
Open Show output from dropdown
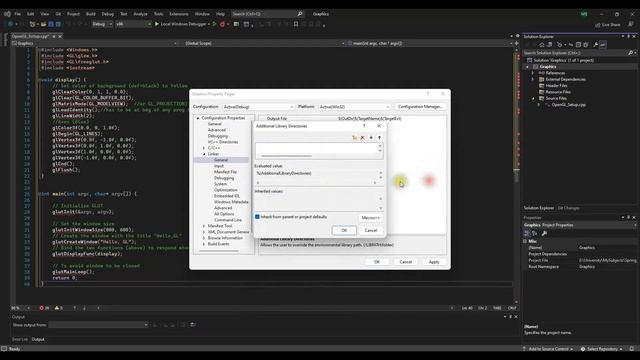pyautogui.click(x=98, y=325)
